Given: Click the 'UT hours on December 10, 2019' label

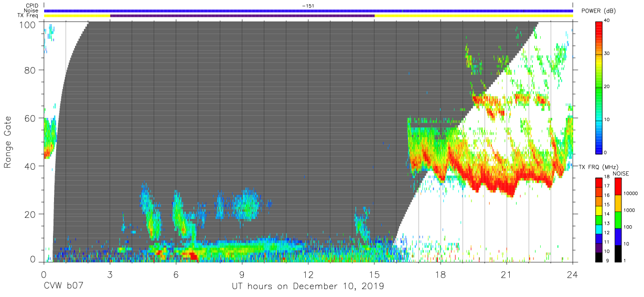Looking at the screenshot, I should pyautogui.click(x=308, y=287).
